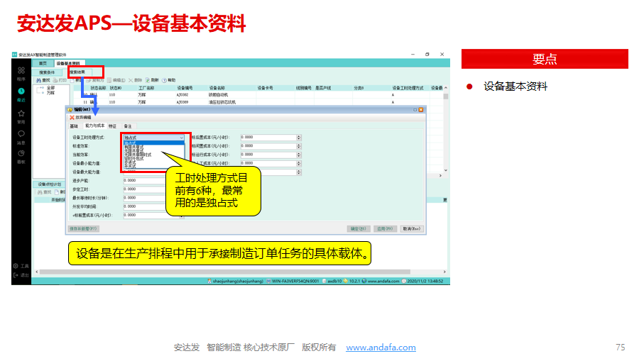Open the www.andafa.com footer link
The height and width of the screenshot is (361, 644).
click(381, 348)
